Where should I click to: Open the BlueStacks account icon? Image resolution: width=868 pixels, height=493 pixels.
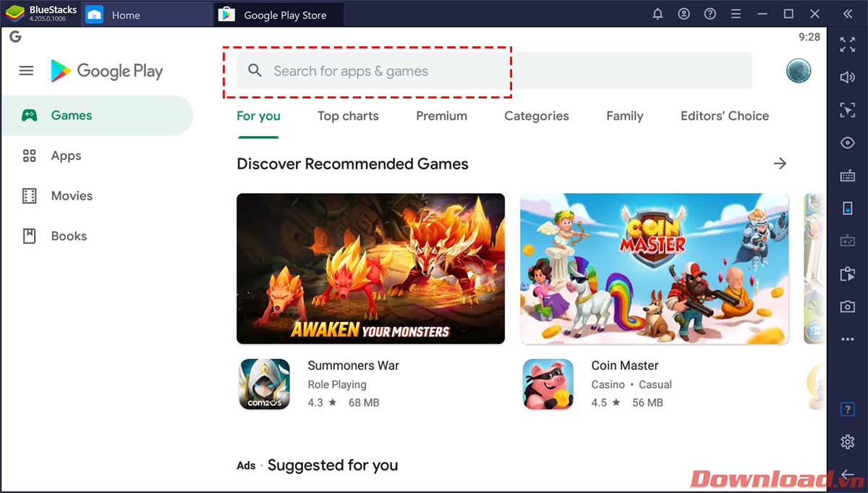coord(684,14)
